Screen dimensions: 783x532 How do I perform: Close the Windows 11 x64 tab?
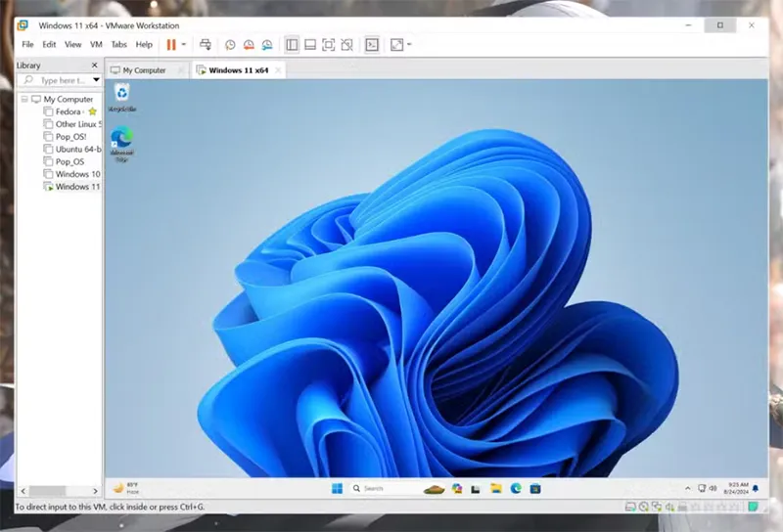pos(278,70)
